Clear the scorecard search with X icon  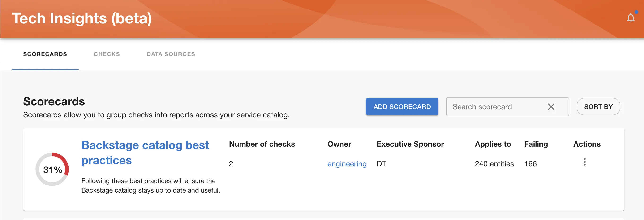551,107
